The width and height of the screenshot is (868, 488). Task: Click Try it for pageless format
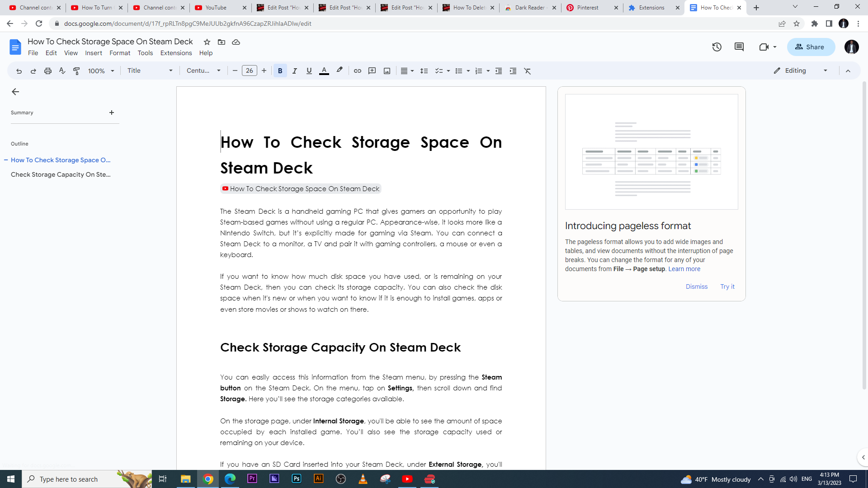tap(727, 286)
